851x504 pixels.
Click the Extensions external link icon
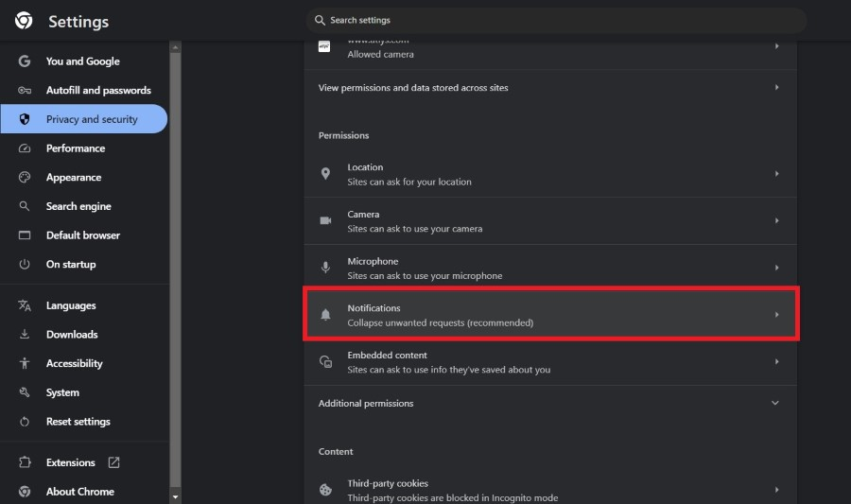tap(114, 462)
